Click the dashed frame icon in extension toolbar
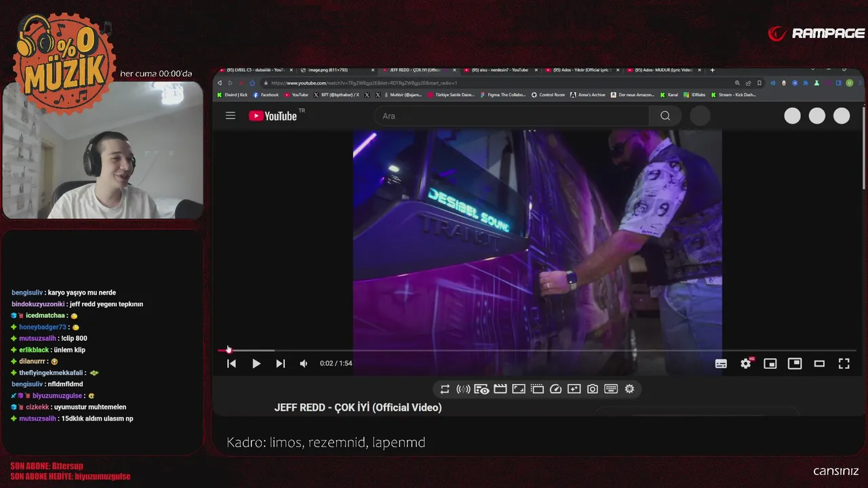This screenshot has height=488, width=868. [537, 389]
